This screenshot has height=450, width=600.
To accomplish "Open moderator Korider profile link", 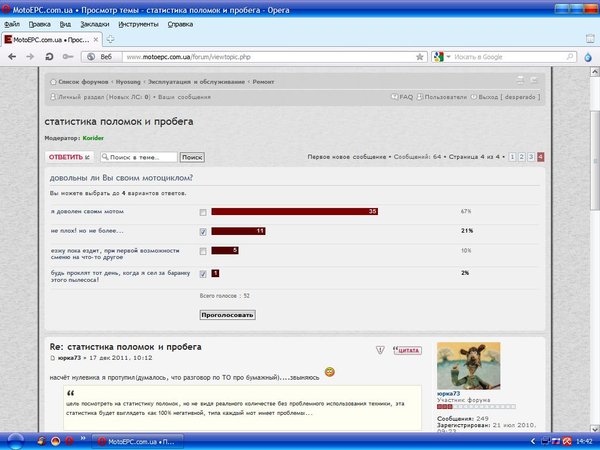I will pos(93,138).
